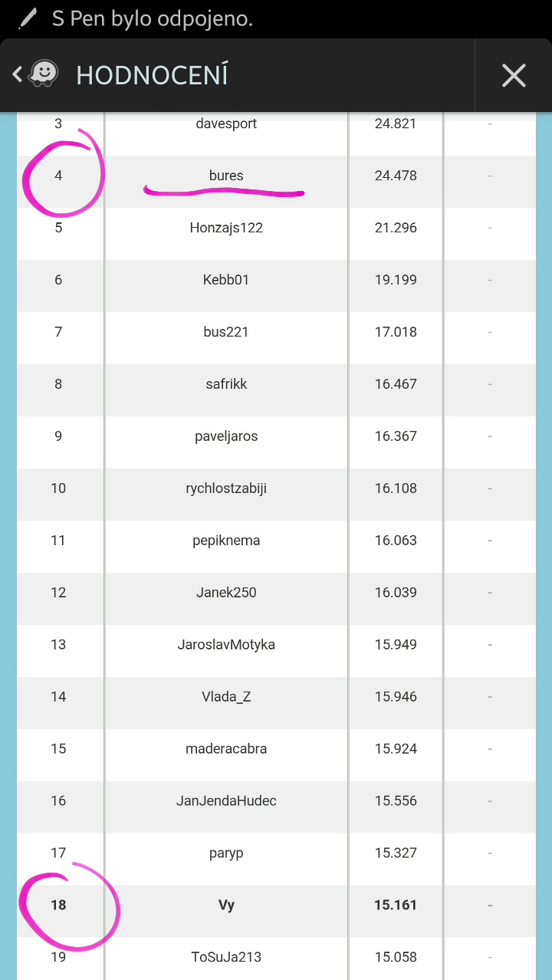Tap the bus221 entry
This screenshot has height=980, width=552.
(x=226, y=332)
